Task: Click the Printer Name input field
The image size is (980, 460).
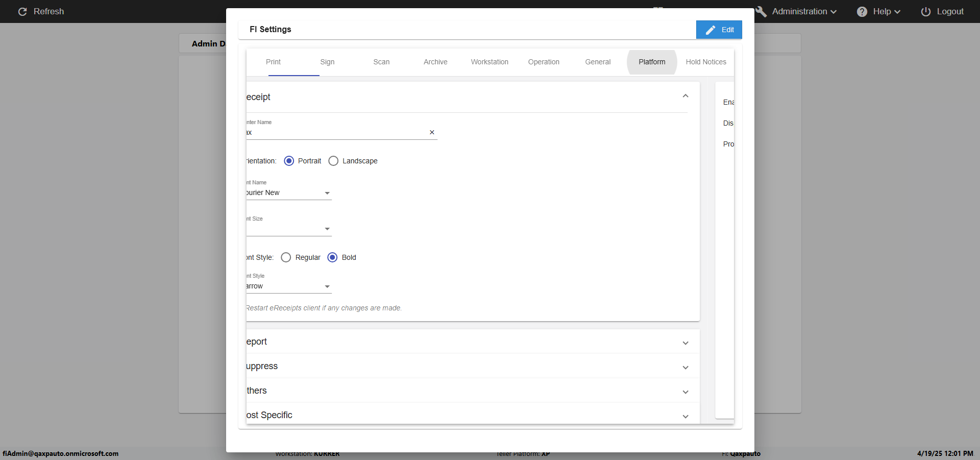Action: [337, 132]
